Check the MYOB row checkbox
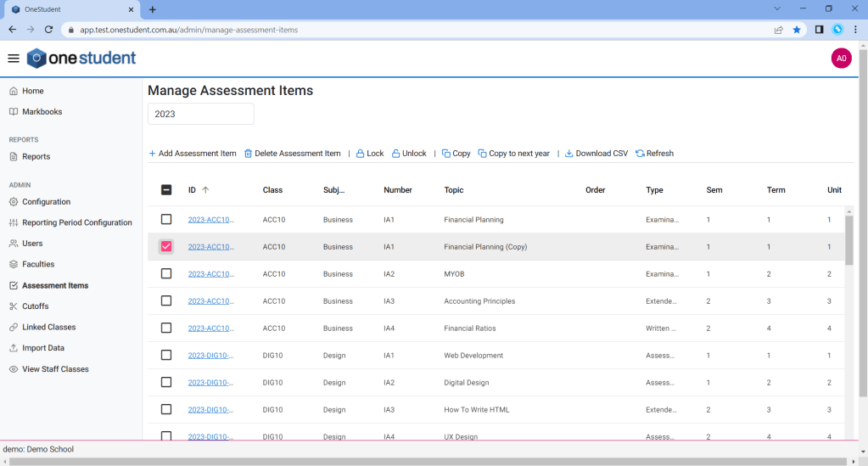The image size is (868, 466). 166,274
